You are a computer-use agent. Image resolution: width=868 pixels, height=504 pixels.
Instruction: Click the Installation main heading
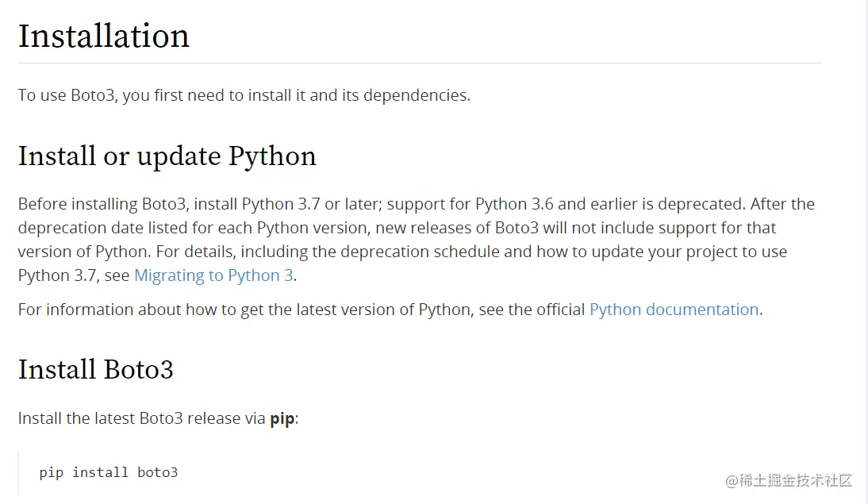point(103,36)
